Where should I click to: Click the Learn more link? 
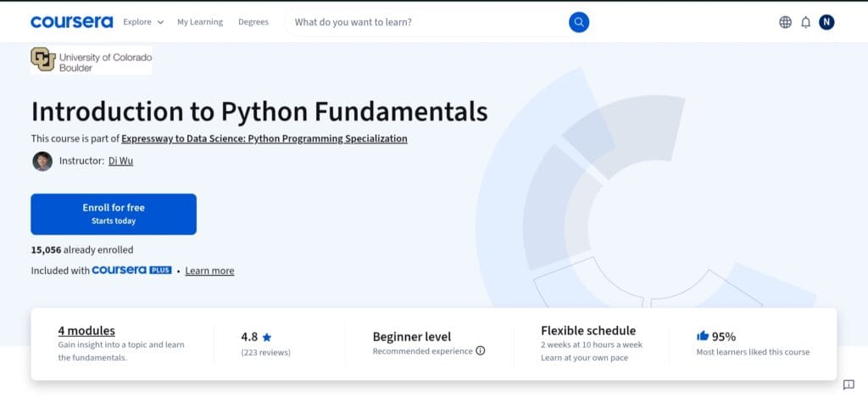[x=209, y=271]
